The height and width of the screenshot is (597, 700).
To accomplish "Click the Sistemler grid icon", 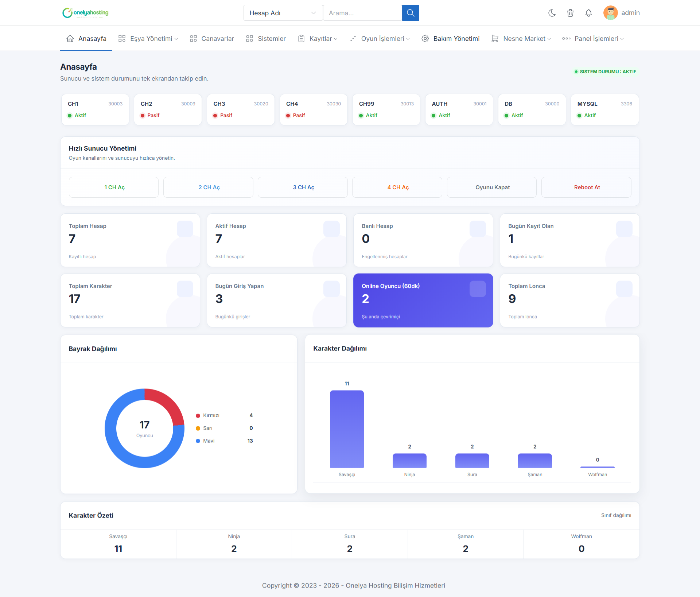I will [x=249, y=39].
